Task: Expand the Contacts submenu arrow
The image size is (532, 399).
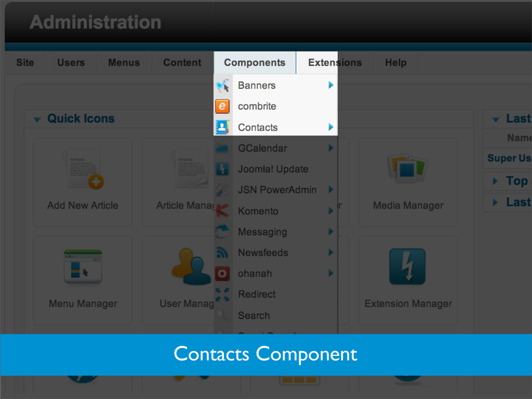Action: click(330, 127)
